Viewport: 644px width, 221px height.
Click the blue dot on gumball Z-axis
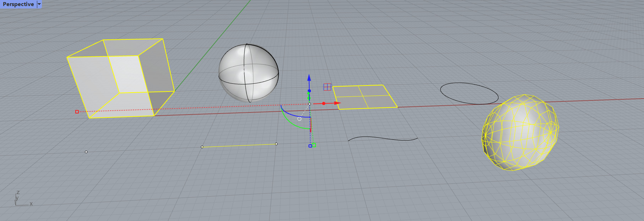tap(309, 91)
